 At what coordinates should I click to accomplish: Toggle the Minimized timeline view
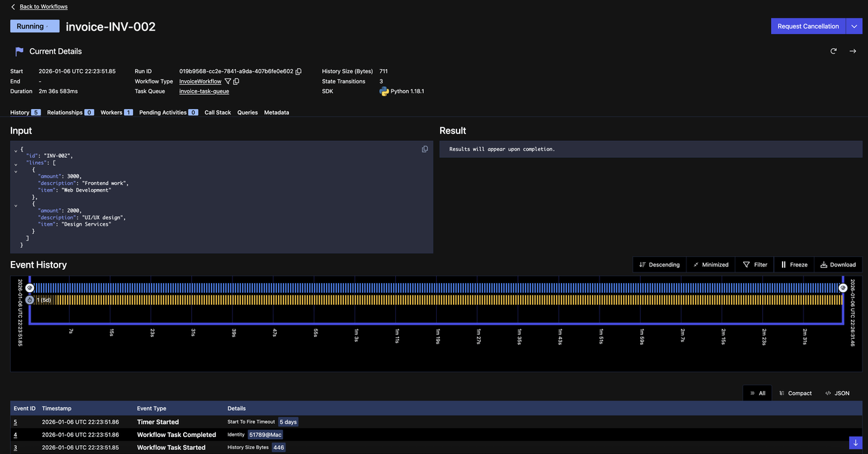710,265
